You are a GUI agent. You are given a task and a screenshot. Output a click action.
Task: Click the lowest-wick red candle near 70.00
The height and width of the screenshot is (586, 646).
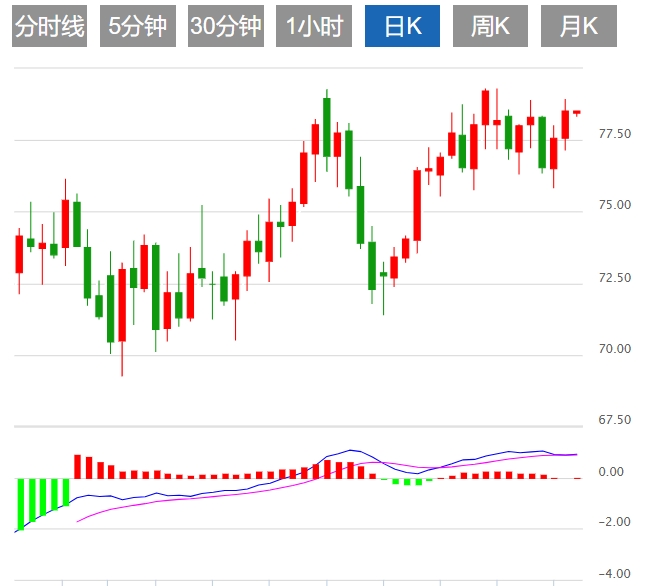pyautogui.click(x=122, y=305)
